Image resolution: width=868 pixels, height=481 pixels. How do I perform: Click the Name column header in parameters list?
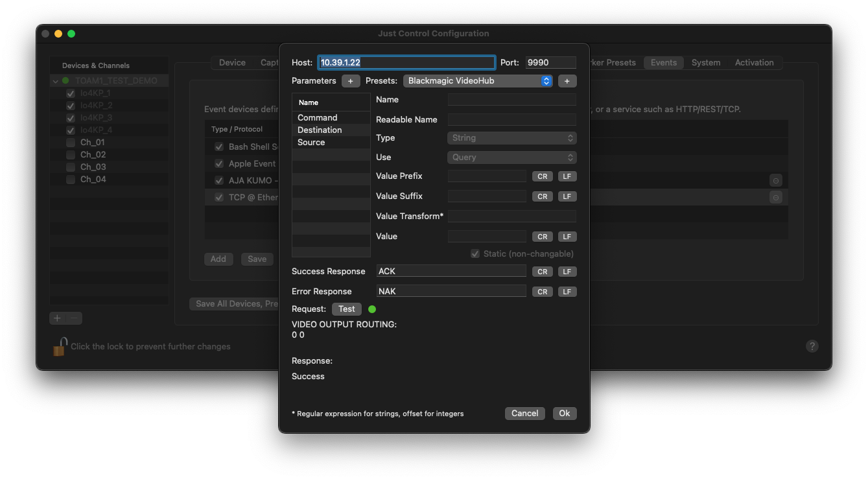click(331, 102)
